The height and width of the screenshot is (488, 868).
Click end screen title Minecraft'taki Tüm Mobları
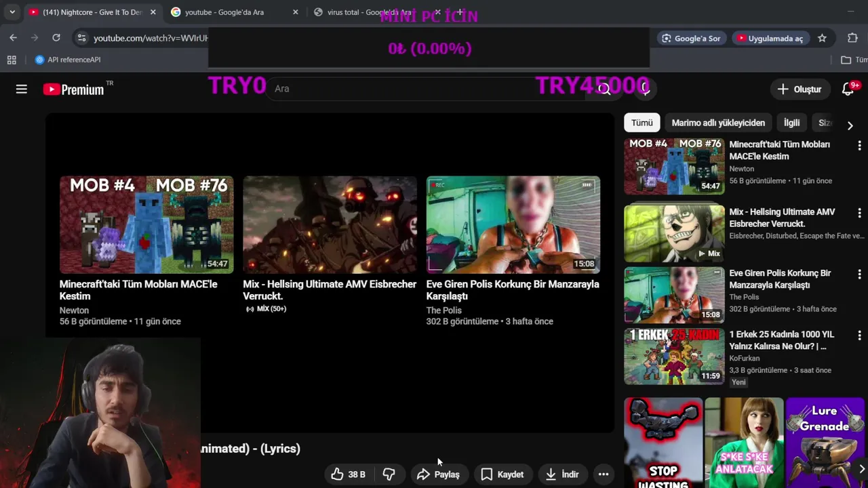click(138, 290)
